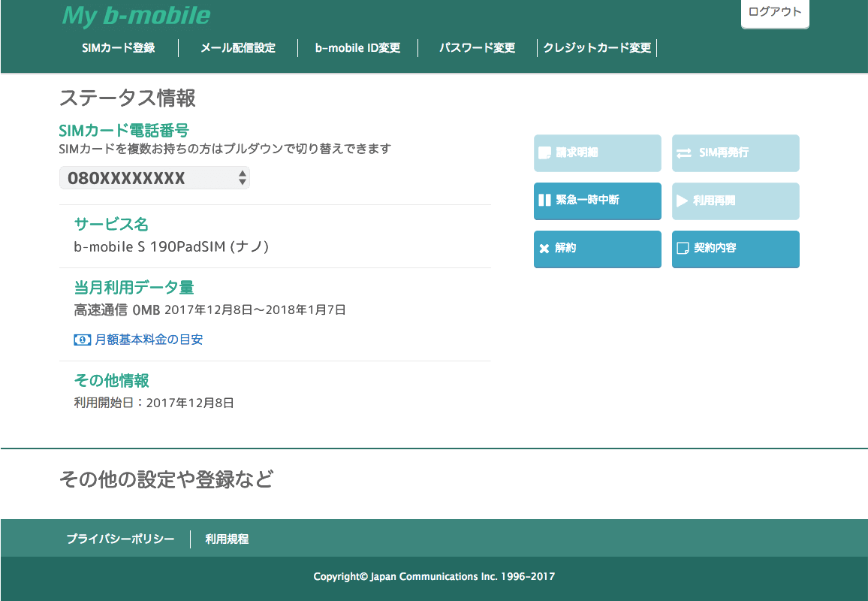Click the 請求明細 billing details button

click(x=597, y=153)
